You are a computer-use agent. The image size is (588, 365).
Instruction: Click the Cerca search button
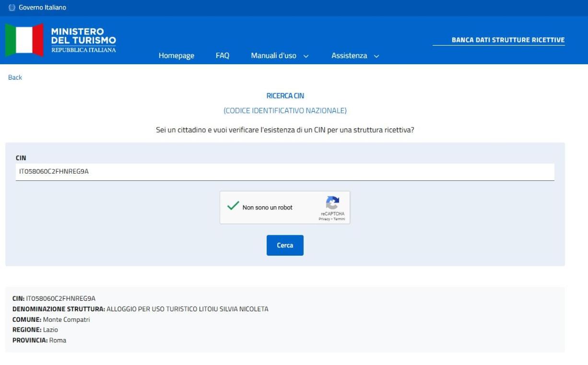tap(285, 245)
